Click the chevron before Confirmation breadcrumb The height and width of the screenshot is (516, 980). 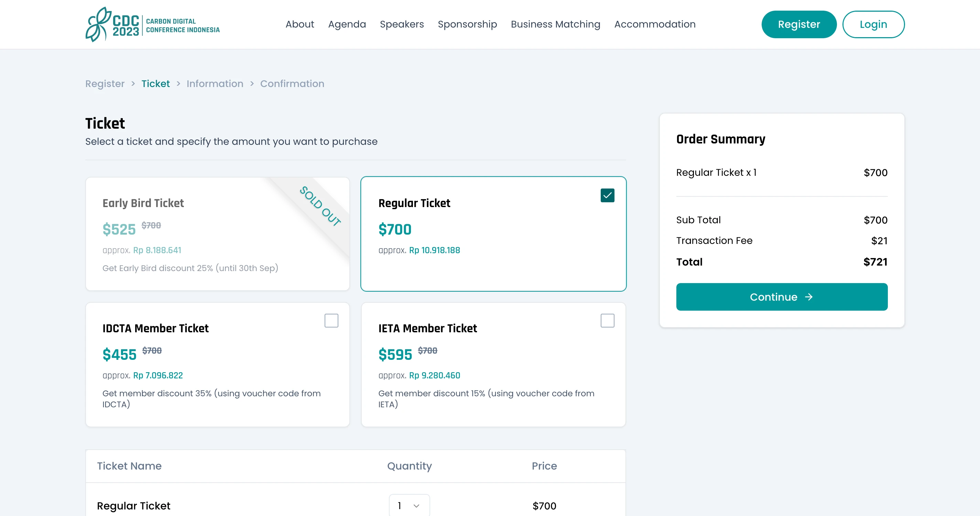click(x=252, y=83)
